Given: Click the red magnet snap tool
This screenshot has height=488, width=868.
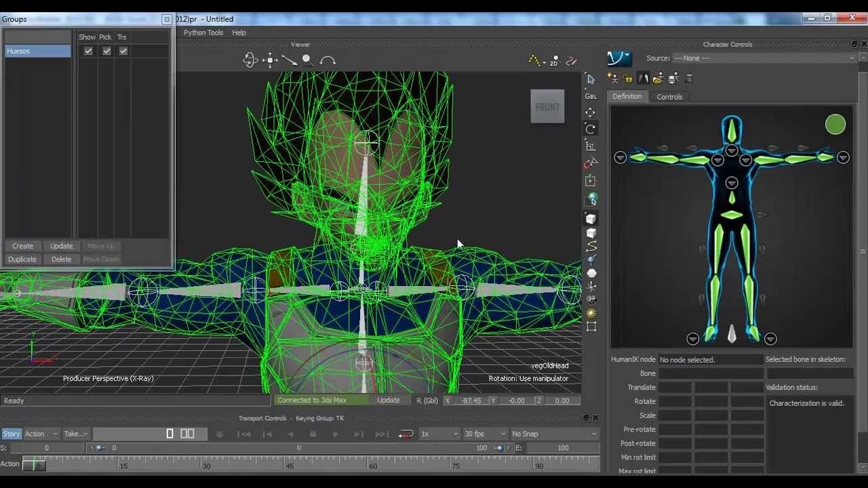Looking at the screenshot, I should pyautogui.click(x=591, y=163).
